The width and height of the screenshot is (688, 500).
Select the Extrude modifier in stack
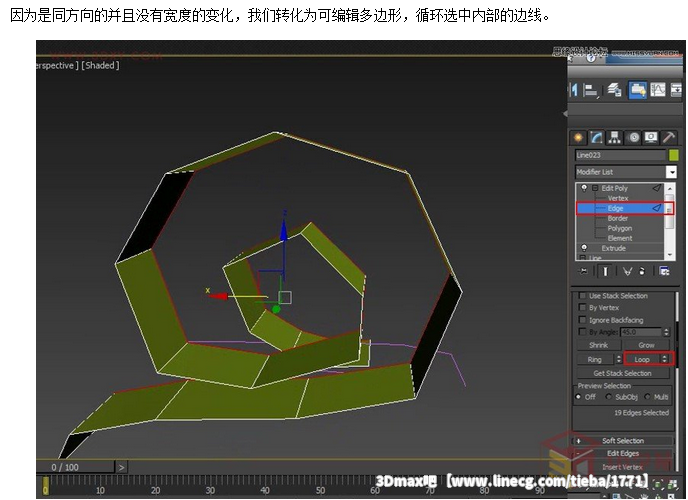(x=613, y=248)
